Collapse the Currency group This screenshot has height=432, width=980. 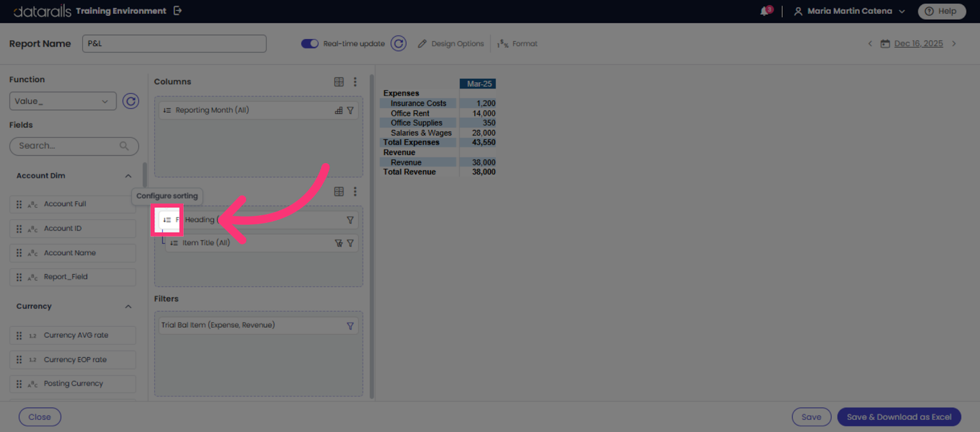point(128,306)
